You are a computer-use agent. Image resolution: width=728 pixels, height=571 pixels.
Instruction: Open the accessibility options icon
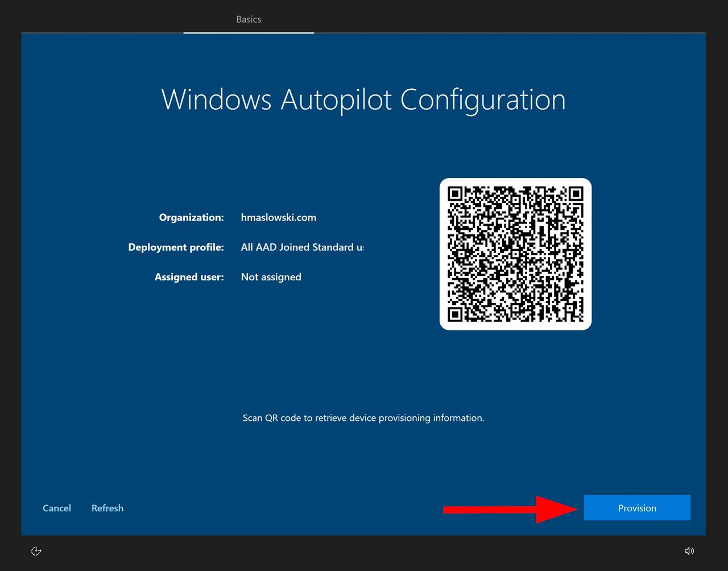click(36, 551)
